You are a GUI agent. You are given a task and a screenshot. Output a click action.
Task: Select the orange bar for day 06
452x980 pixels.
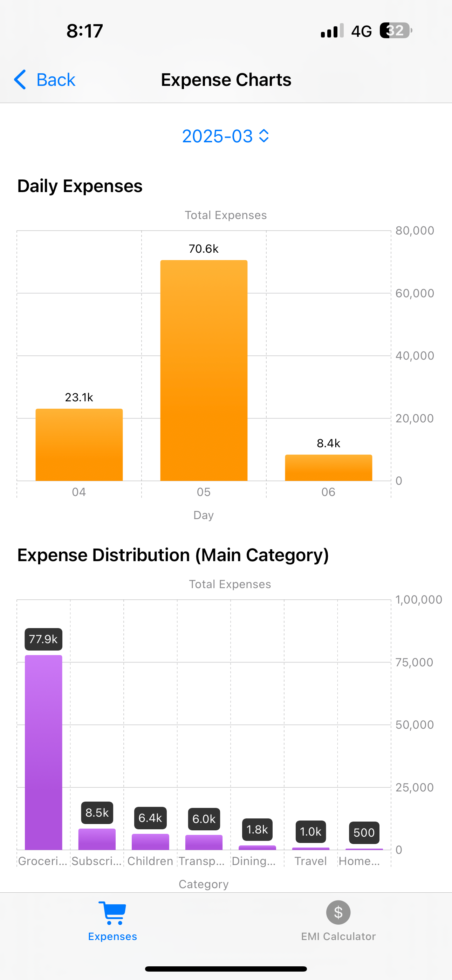(328, 468)
